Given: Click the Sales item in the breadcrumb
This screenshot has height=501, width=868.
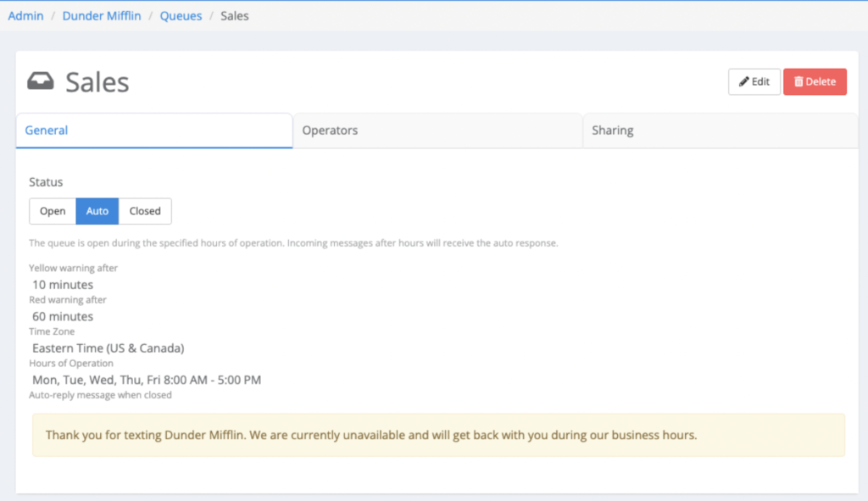Looking at the screenshot, I should click(x=235, y=16).
